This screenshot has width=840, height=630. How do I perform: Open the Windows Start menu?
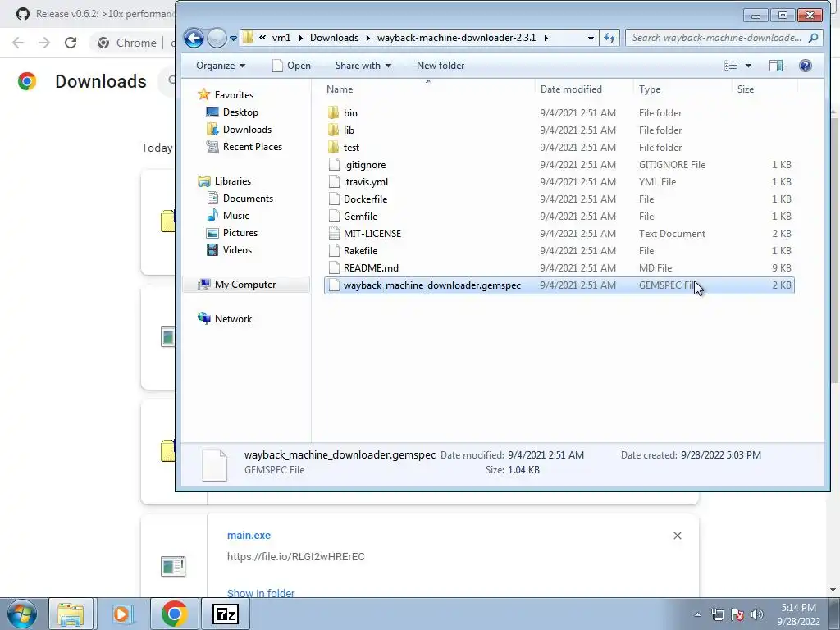click(21, 614)
